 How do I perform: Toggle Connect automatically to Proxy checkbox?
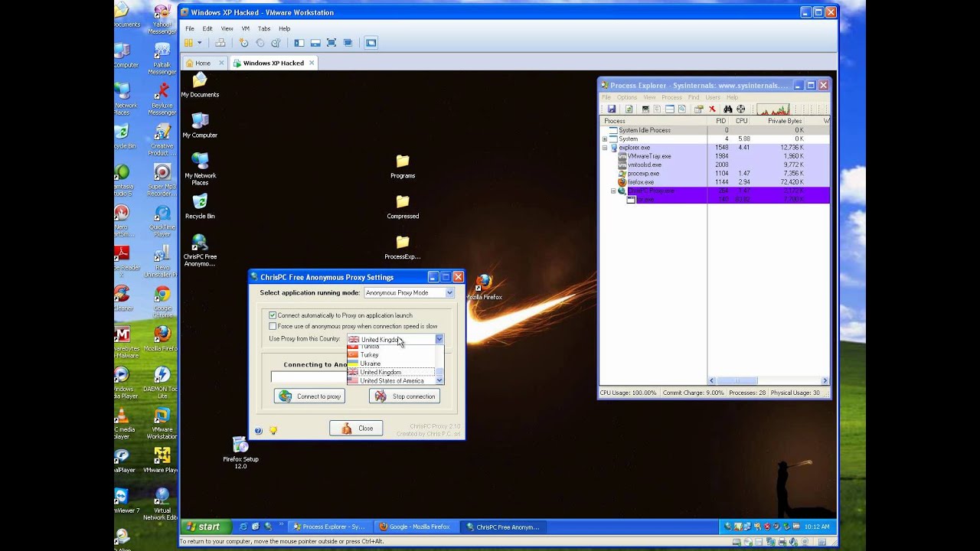(273, 315)
